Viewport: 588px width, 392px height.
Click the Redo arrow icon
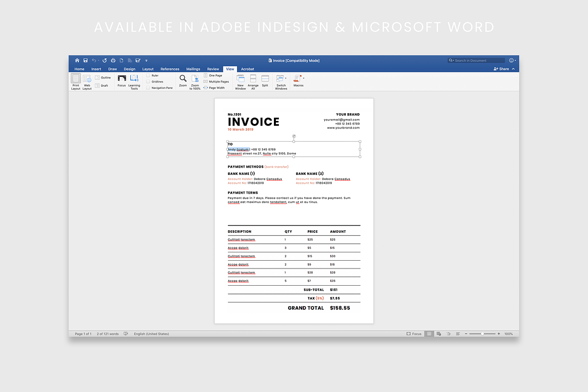coord(104,60)
